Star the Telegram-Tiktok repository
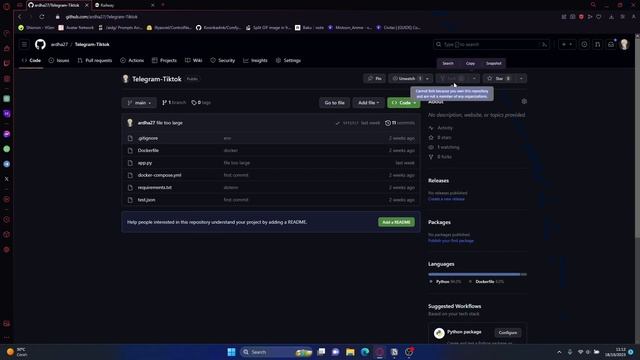The image size is (640, 360). (x=499, y=78)
